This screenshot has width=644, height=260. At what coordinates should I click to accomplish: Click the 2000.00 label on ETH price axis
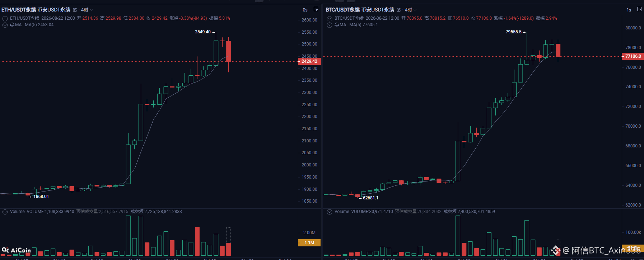pos(309,165)
